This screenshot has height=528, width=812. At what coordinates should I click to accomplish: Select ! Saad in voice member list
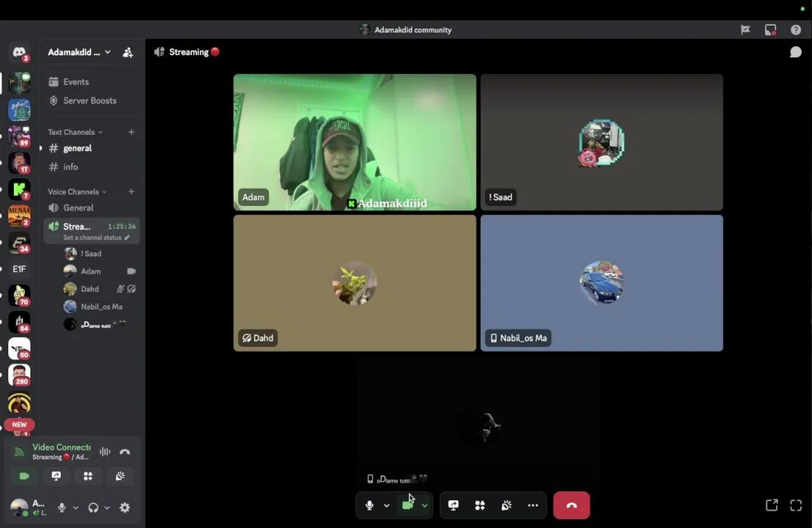(91, 254)
